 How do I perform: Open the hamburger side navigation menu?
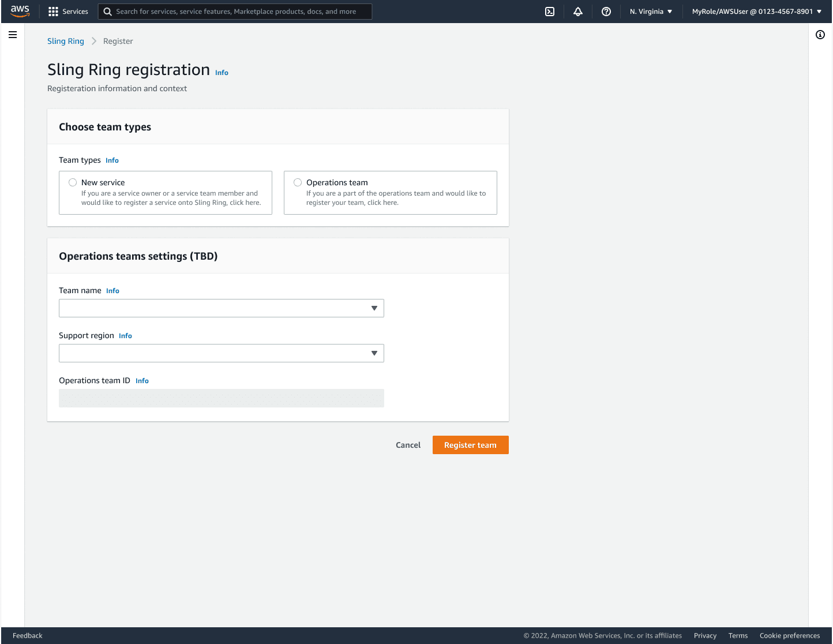[x=13, y=35]
